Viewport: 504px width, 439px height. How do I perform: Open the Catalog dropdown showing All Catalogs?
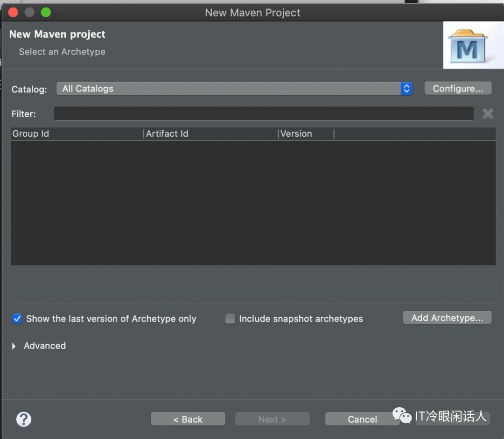point(234,89)
